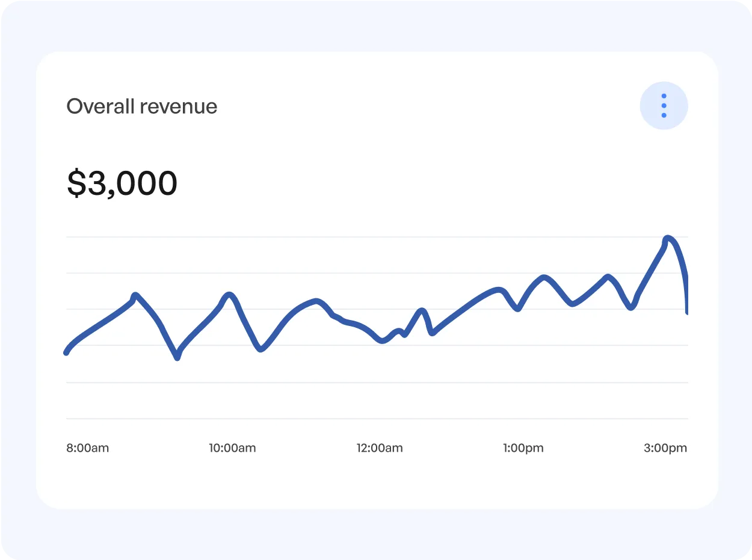752x560 pixels.
Task: Select the $3,000 revenue figure
Action: pos(122,182)
